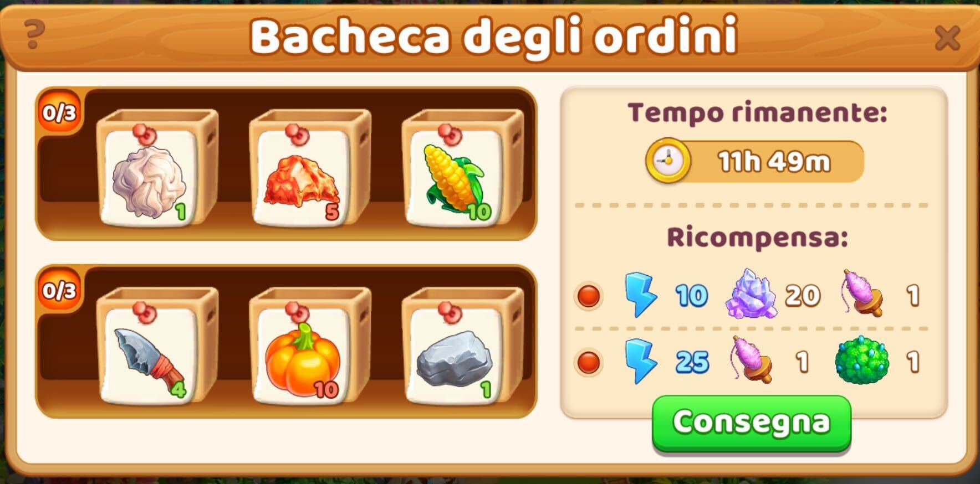Image resolution: width=980 pixels, height=484 pixels.
Task: Click the 11h 49m remaining time bar
Action: 755,161
